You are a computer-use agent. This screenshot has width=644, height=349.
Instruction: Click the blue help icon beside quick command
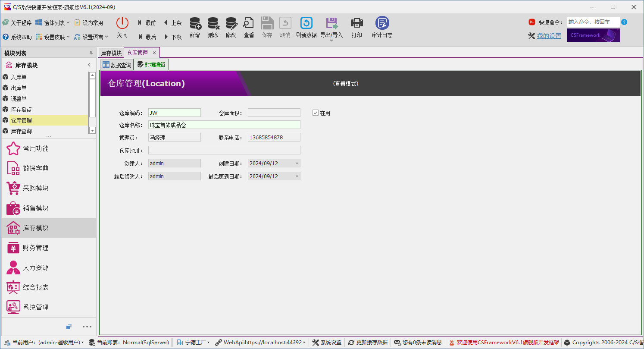click(x=624, y=22)
